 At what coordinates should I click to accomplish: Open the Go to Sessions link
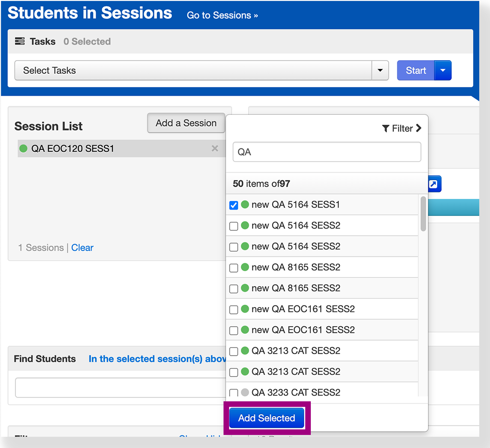[x=222, y=15]
